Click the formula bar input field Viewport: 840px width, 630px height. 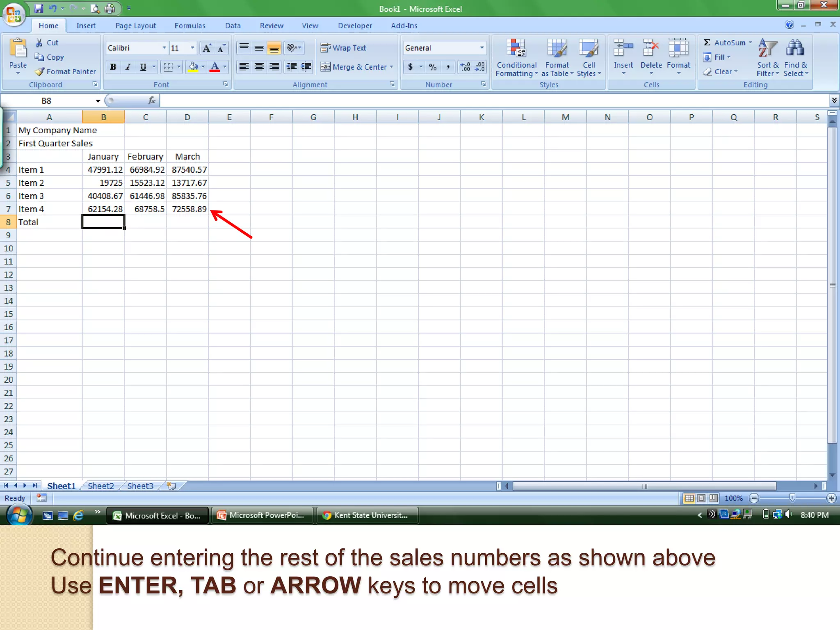494,100
